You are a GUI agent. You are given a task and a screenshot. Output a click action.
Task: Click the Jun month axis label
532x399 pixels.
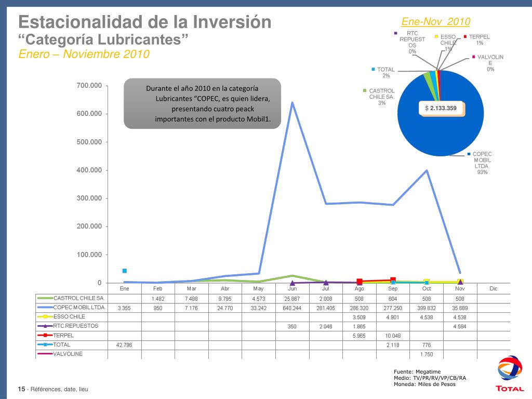[x=292, y=289]
